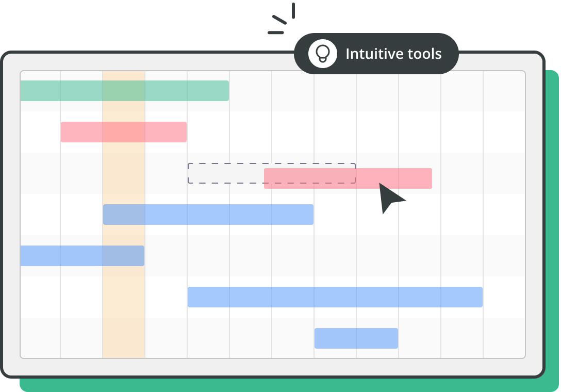Click the empty last column of the top row

point(504,91)
